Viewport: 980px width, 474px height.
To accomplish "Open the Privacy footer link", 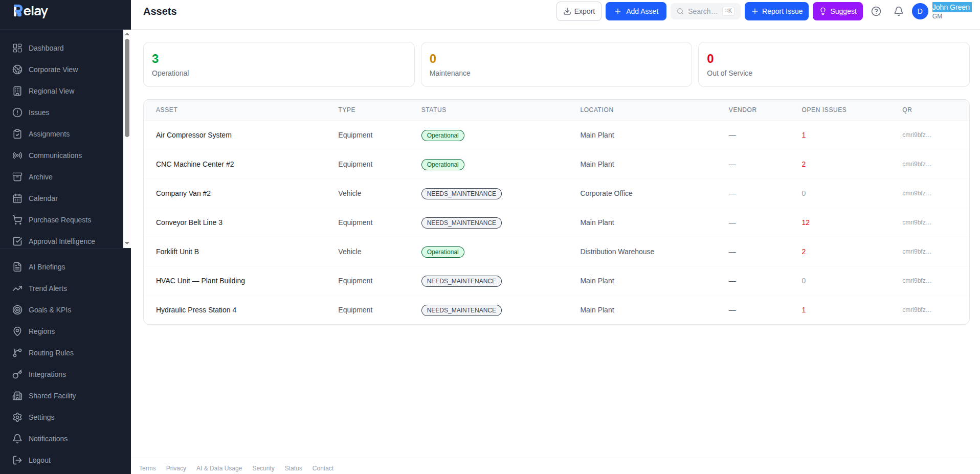I will 176,468.
